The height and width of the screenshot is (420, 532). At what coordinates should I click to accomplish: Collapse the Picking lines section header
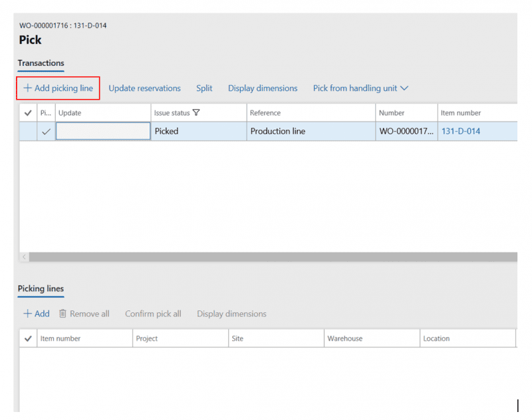[41, 288]
